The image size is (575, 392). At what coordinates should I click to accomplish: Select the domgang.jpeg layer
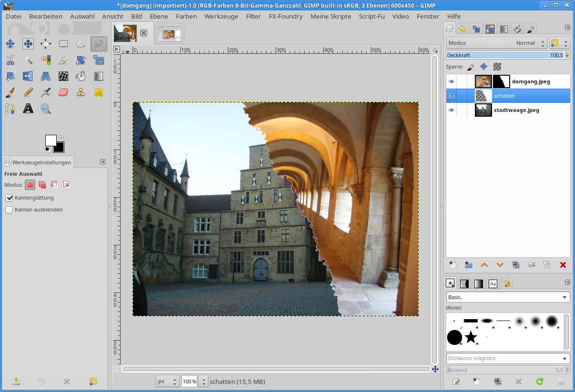530,81
